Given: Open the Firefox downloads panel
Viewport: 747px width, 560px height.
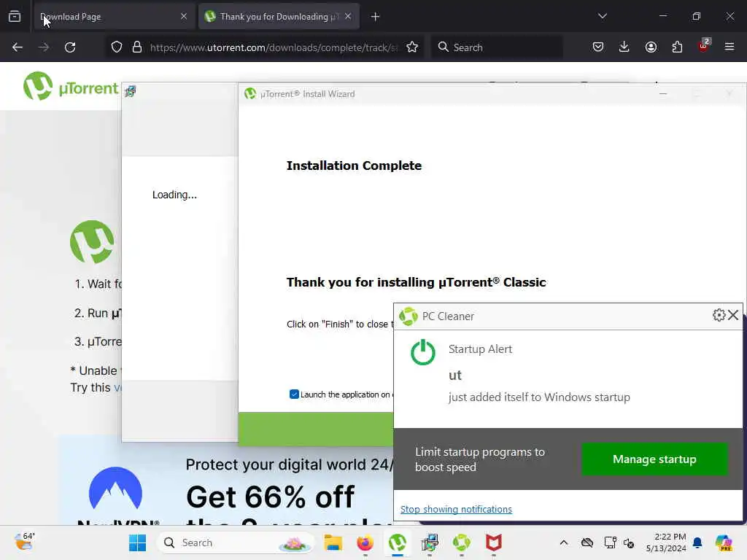Looking at the screenshot, I should click(624, 47).
